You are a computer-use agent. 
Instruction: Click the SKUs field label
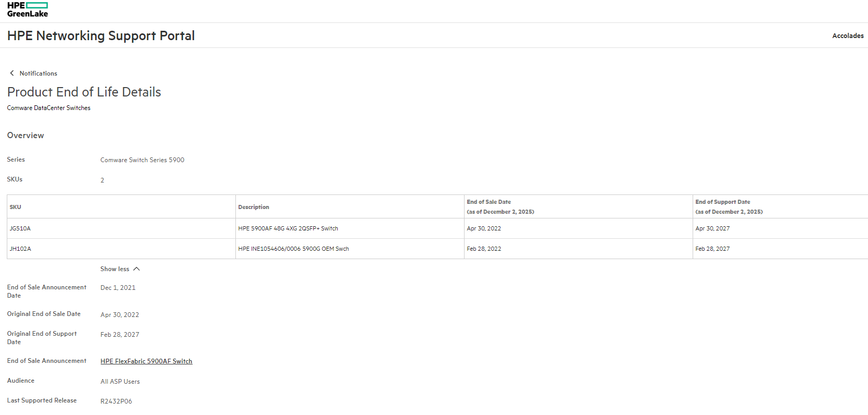pyautogui.click(x=15, y=179)
